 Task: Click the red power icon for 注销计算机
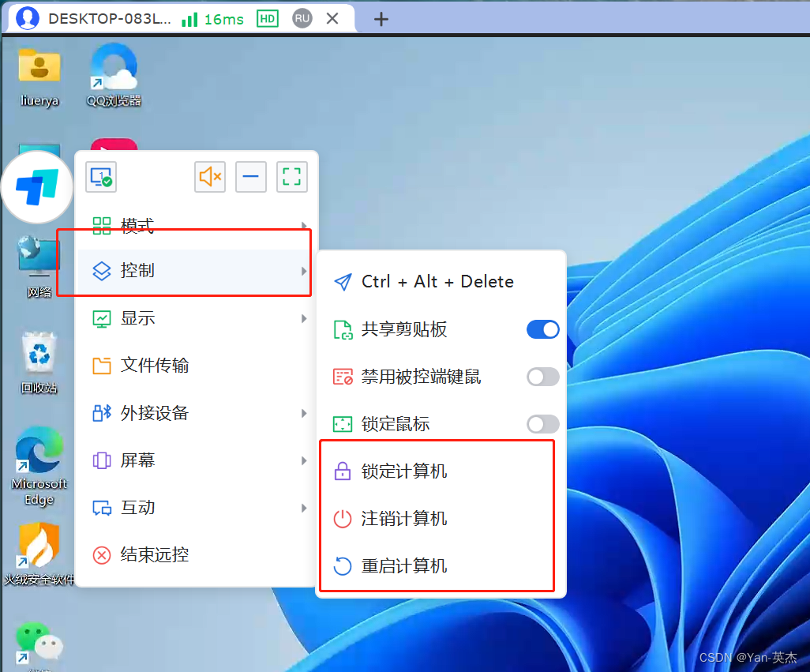pos(343,519)
